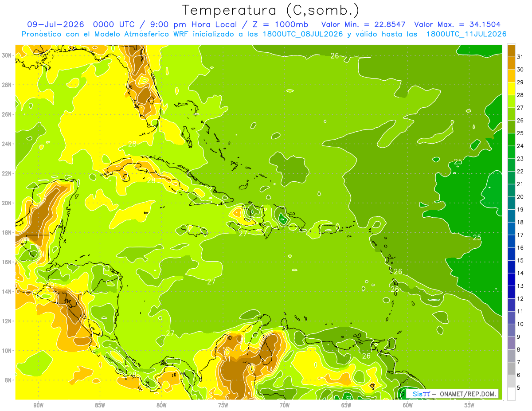The height and width of the screenshot is (411, 532).
Task: Click the '1800UTC_11JUL2026' valid-until time
Action: click(466, 34)
